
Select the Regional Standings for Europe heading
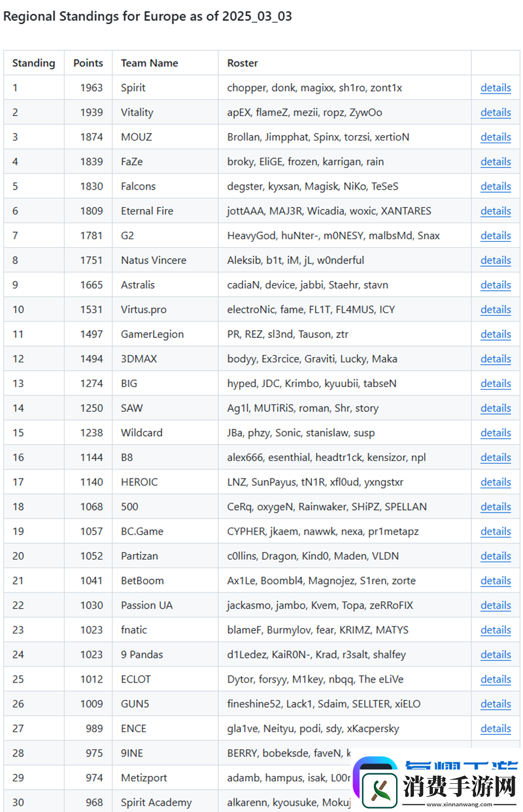148,16
